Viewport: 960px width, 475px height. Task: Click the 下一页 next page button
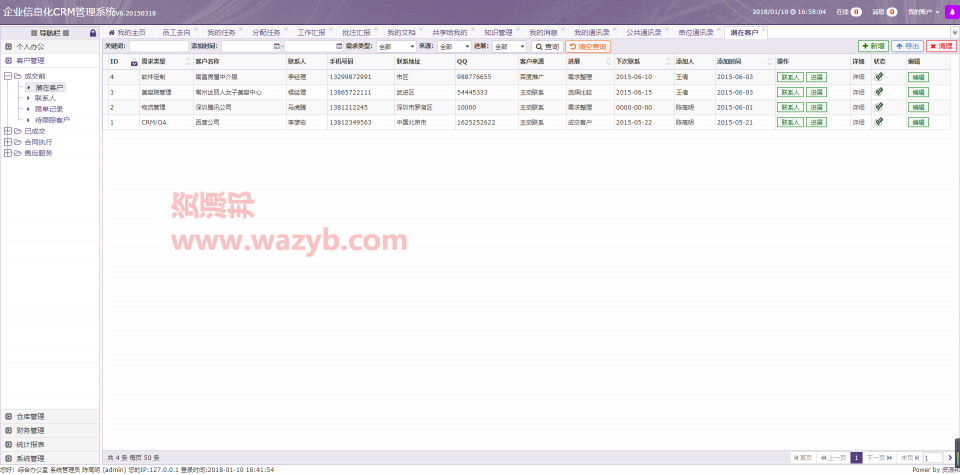(880, 458)
